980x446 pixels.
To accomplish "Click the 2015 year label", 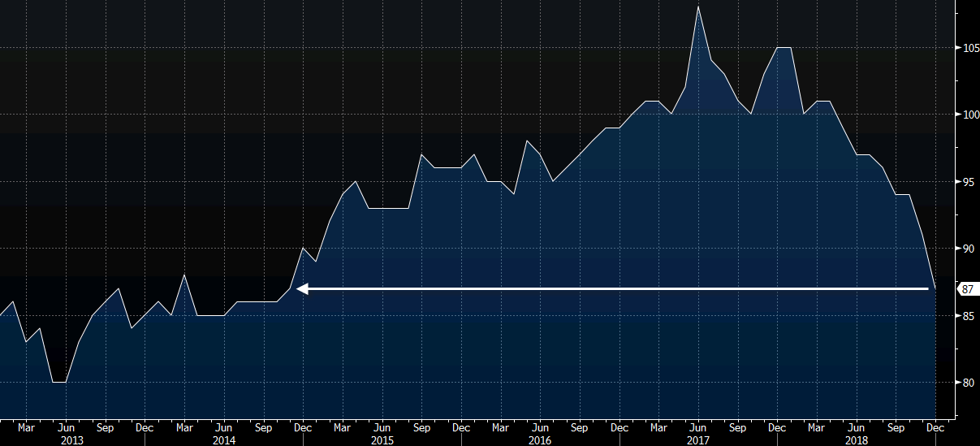I will point(382,440).
